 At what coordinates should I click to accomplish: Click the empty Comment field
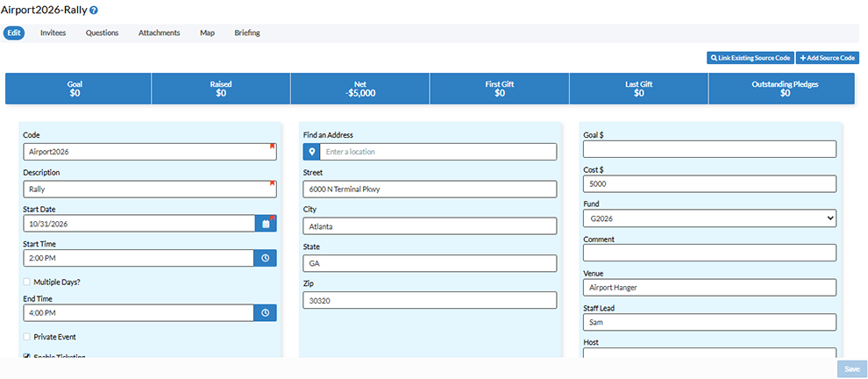tap(709, 253)
